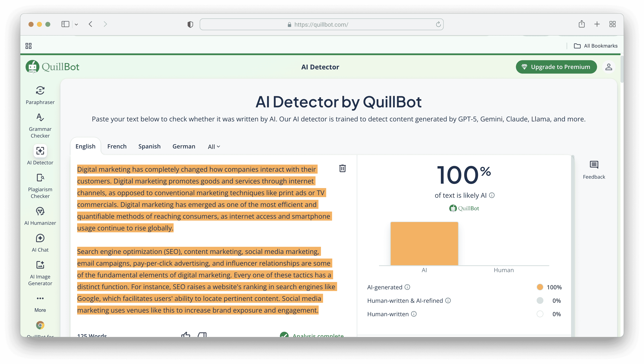Delete text with the trash icon

342,168
